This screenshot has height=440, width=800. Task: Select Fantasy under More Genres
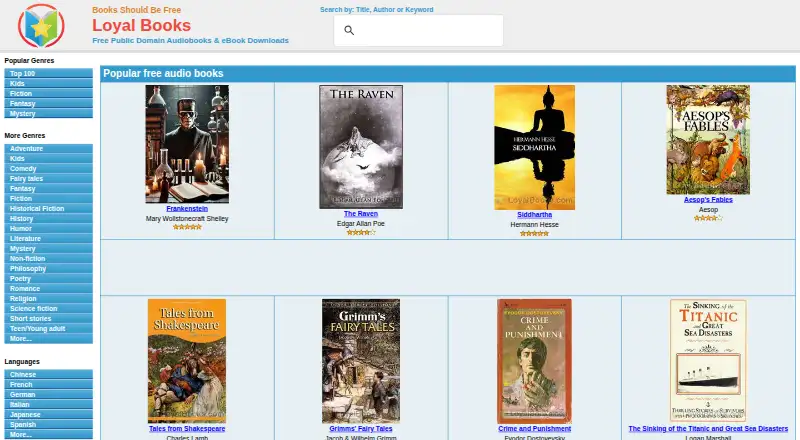tap(48, 188)
